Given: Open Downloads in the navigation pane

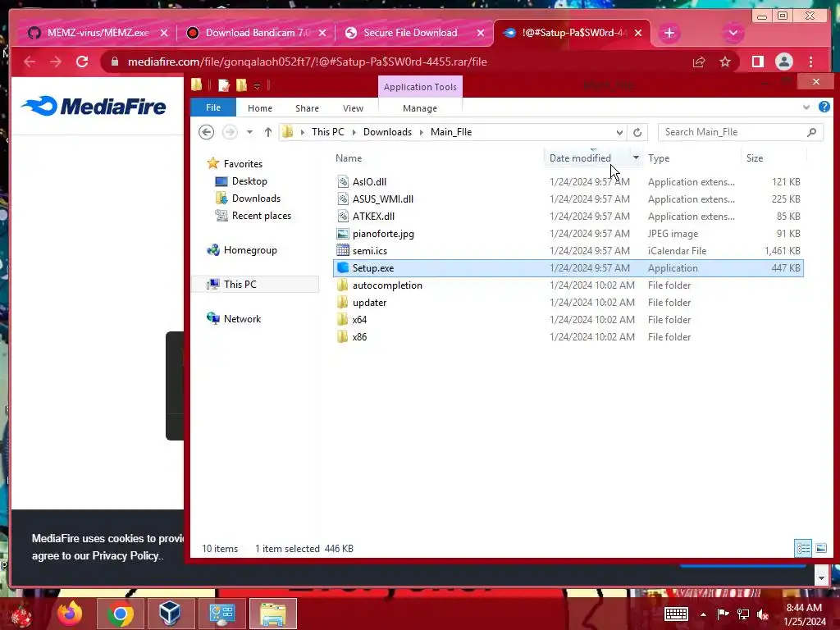Looking at the screenshot, I should (256, 199).
